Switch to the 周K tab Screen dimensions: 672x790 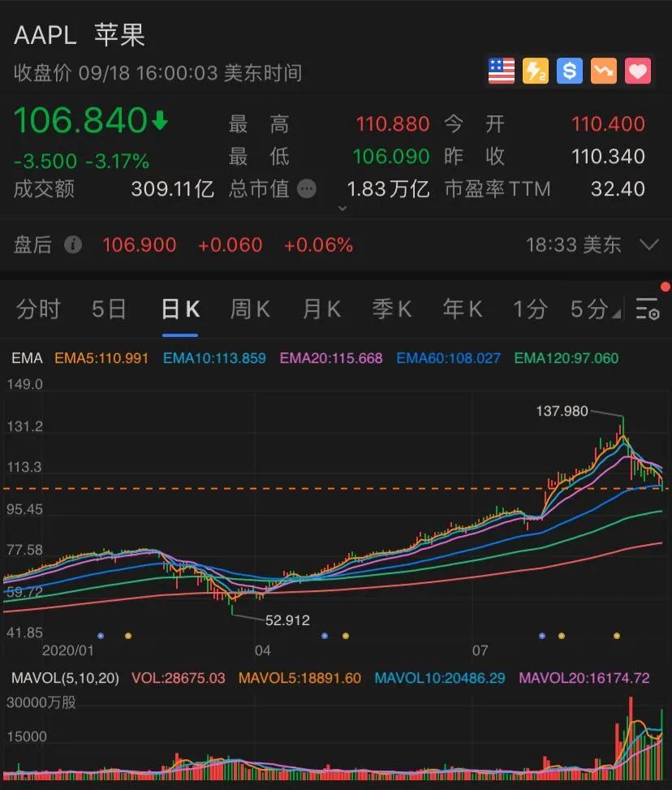coord(250,309)
